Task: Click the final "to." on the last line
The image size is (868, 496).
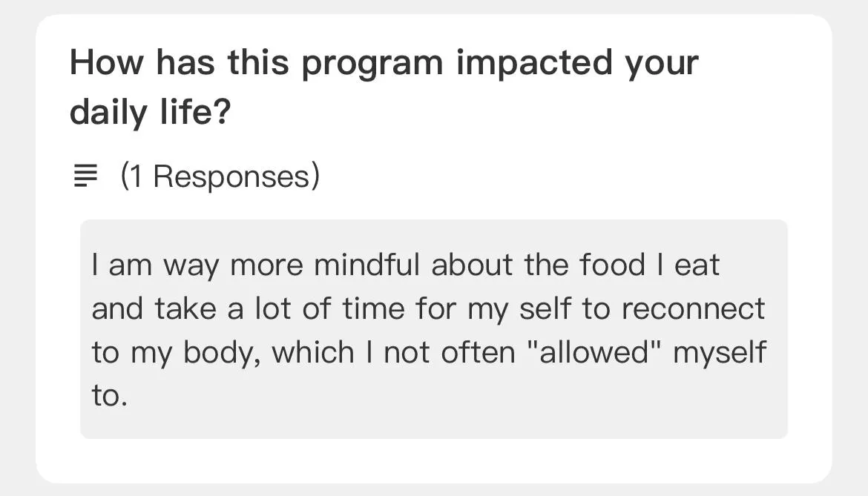Action: pos(110,396)
